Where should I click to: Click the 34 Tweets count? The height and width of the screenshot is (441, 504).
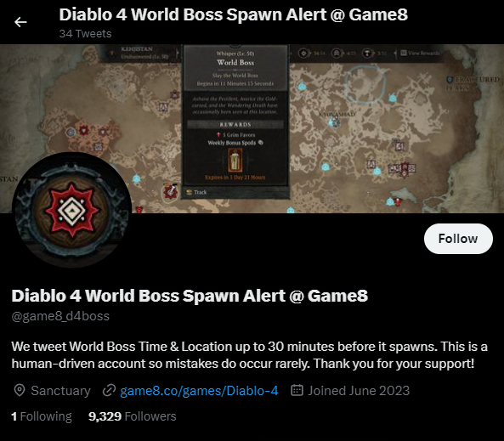[x=85, y=34]
